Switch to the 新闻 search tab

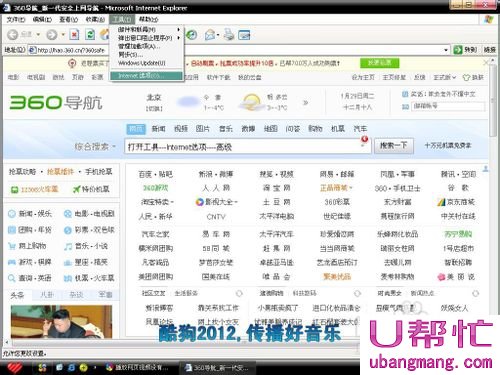[159, 129]
